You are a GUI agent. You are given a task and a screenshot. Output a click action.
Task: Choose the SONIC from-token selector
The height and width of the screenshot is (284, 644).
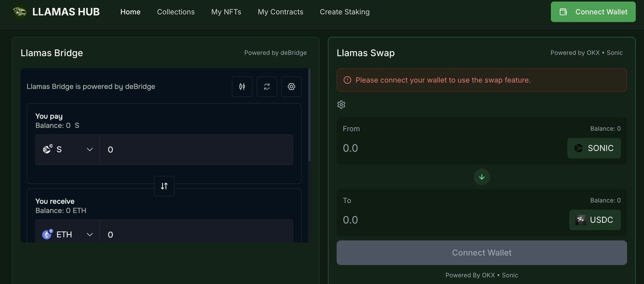point(594,148)
